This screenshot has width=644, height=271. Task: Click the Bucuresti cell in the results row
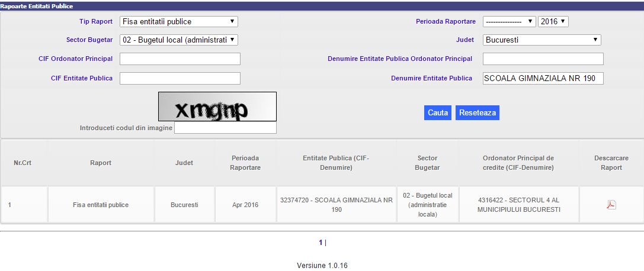pyautogui.click(x=184, y=205)
